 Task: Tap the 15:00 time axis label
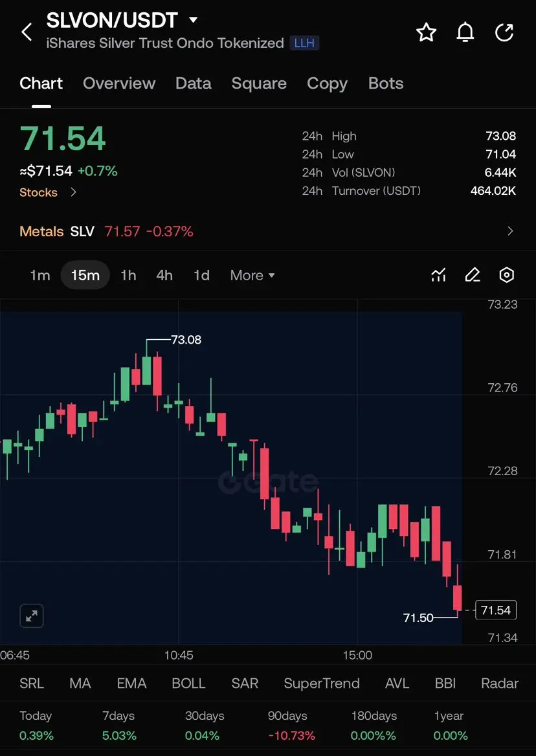[x=357, y=655]
